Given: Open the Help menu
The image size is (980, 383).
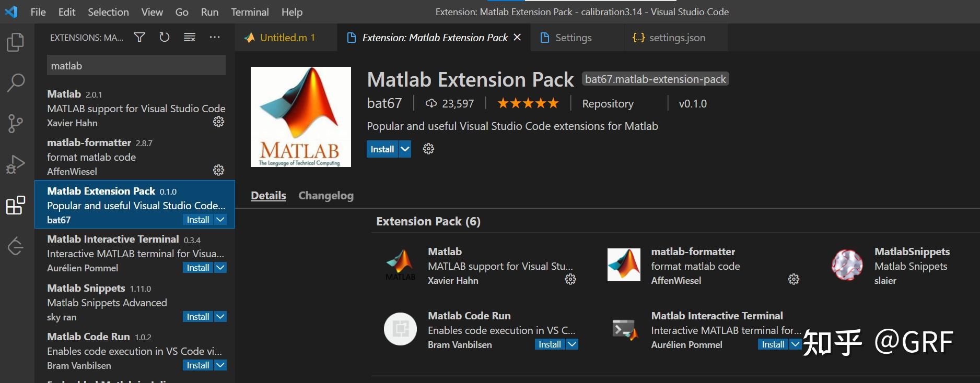Looking at the screenshot, I should point(292,11).
